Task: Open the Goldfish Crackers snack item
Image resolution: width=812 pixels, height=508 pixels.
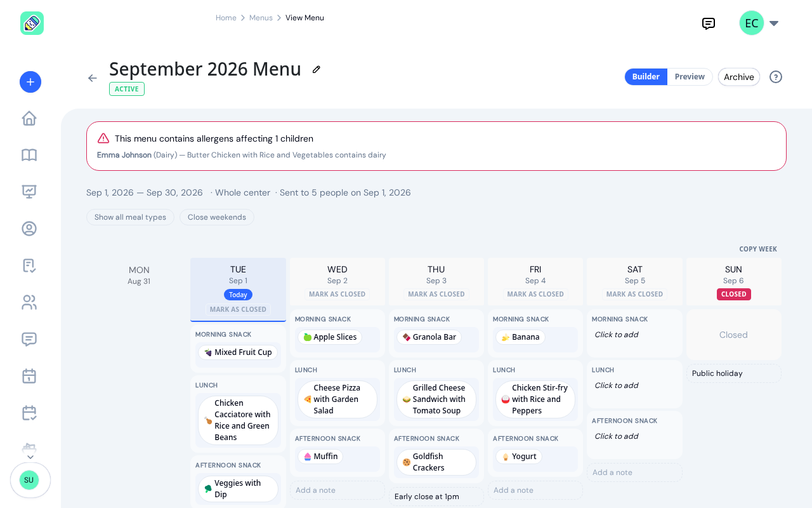Action: click(x=436, y=462)
